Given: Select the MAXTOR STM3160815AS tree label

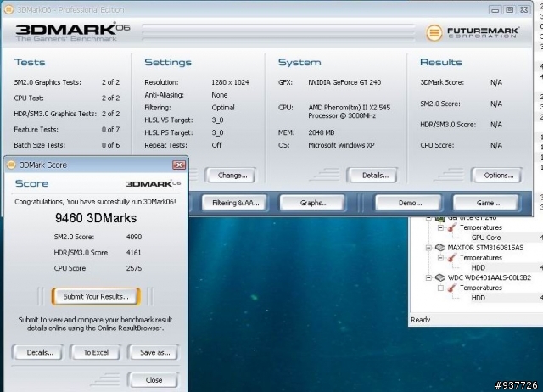Looking at the screenshot, I should pos(485,248).
